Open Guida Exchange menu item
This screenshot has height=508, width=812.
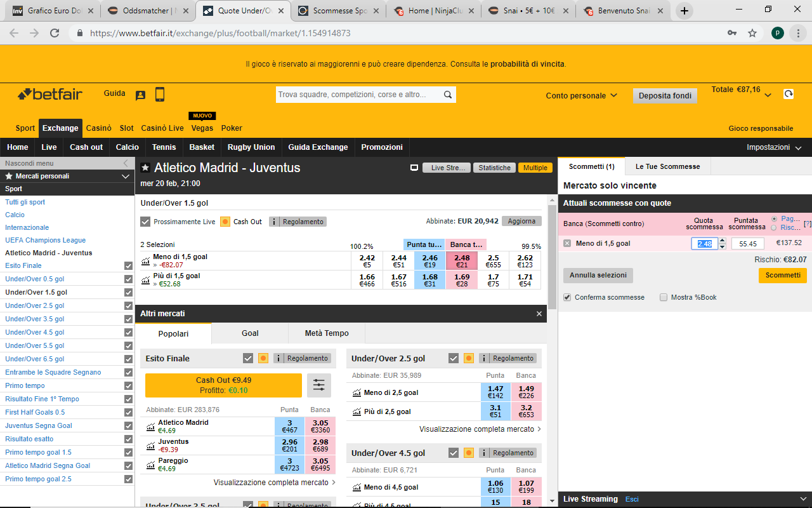[318, 147]
